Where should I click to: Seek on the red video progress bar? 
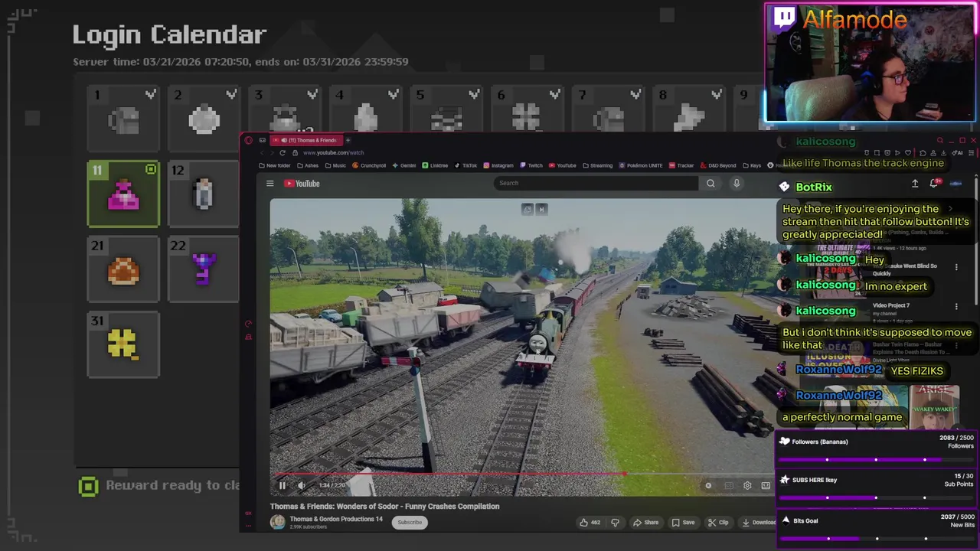coord(522,474)
